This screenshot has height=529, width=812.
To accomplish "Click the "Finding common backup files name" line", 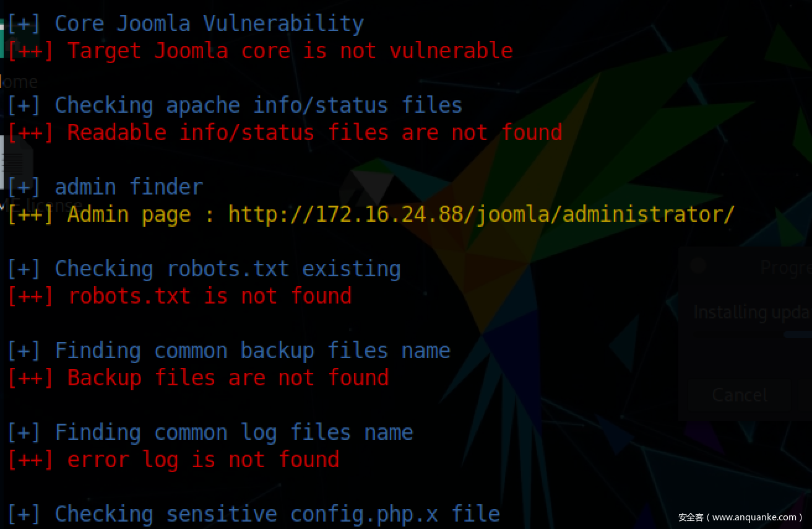I will click(228, 351).
